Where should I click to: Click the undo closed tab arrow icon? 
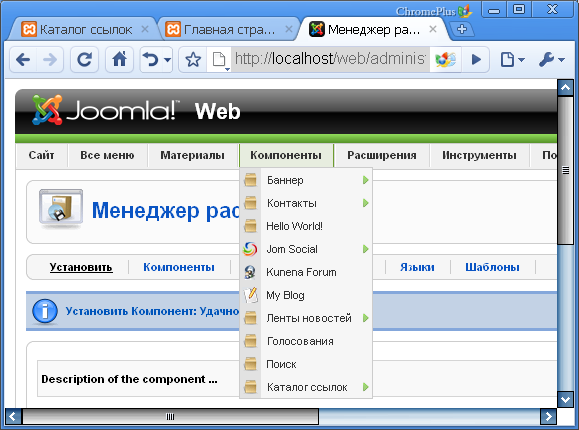(x=151, y=59)
